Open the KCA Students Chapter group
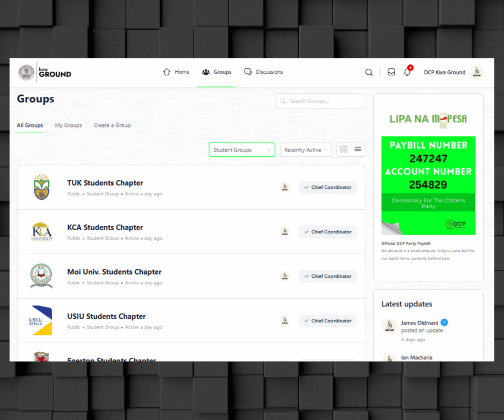Viewport: 504px width, 420px height. pyautogui.click(x=105, y=227)
